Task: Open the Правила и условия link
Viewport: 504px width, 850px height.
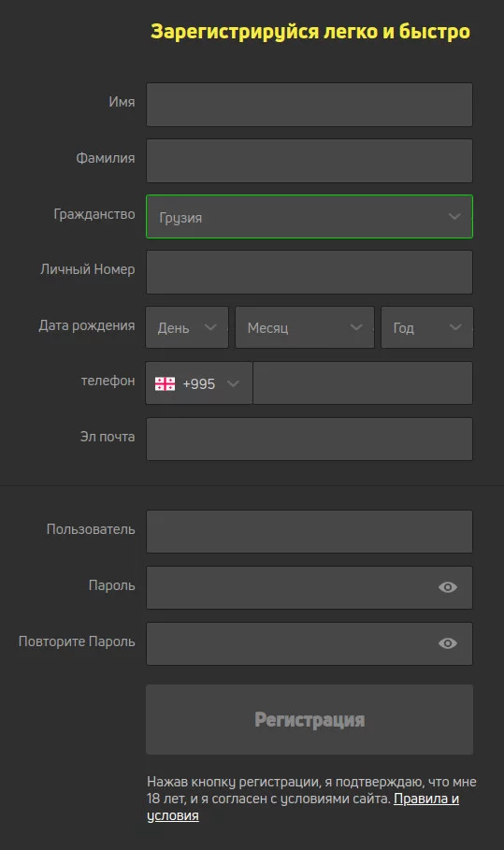Action: 303,807
